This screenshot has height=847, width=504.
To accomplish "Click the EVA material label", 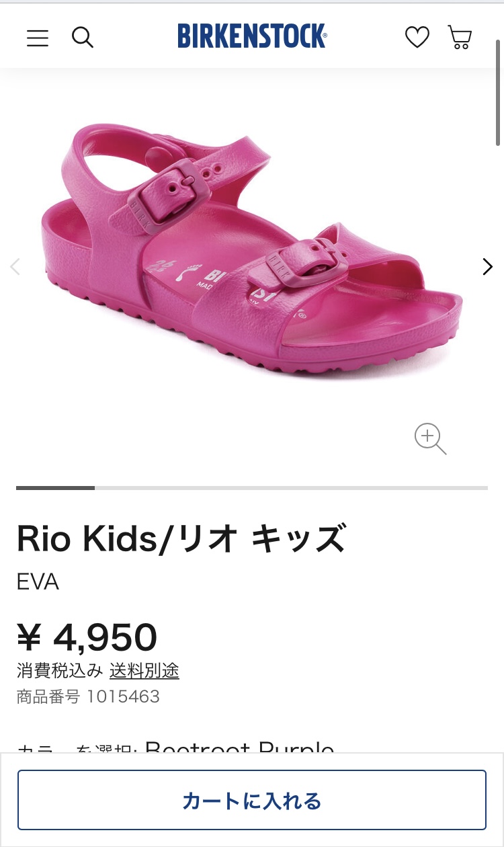I will 38,581.
